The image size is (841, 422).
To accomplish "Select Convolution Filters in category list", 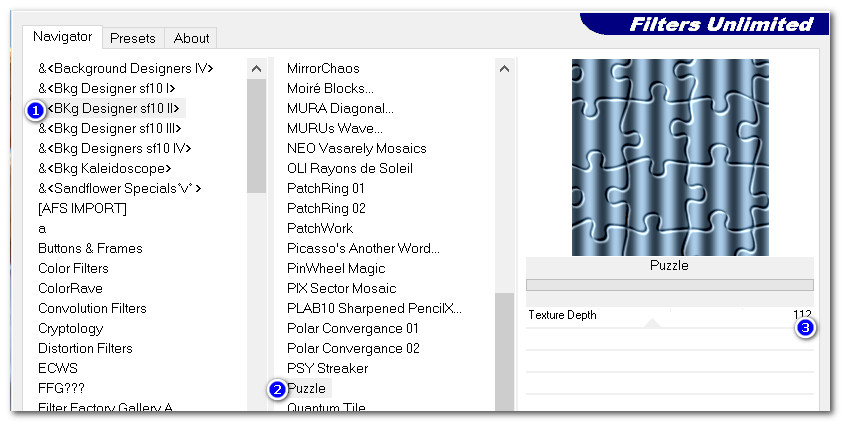I will point(92,308).
